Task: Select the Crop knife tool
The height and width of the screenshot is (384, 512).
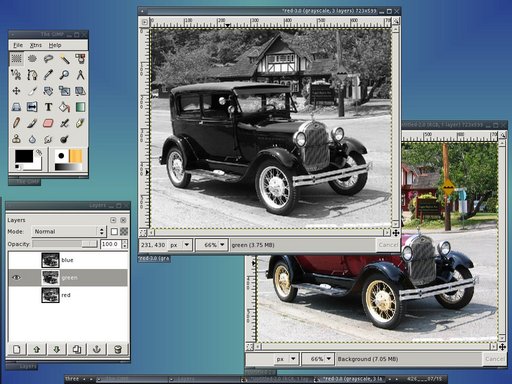Action: 32,91
